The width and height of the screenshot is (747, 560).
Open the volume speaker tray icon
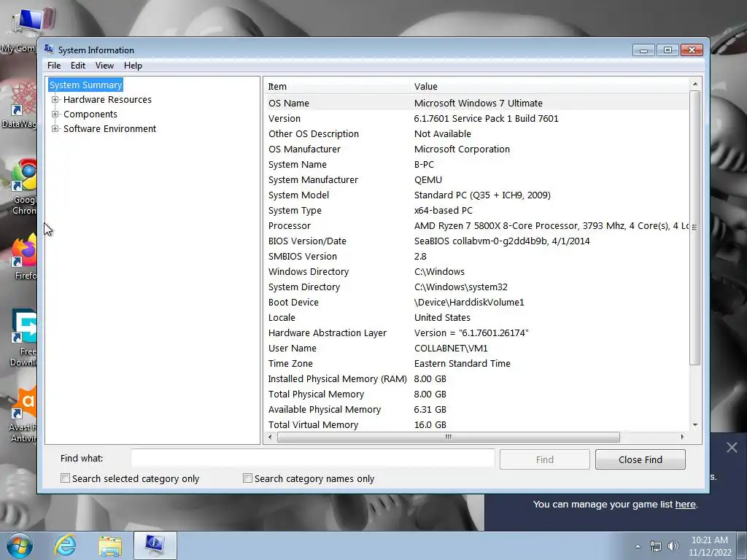point(673,546)
